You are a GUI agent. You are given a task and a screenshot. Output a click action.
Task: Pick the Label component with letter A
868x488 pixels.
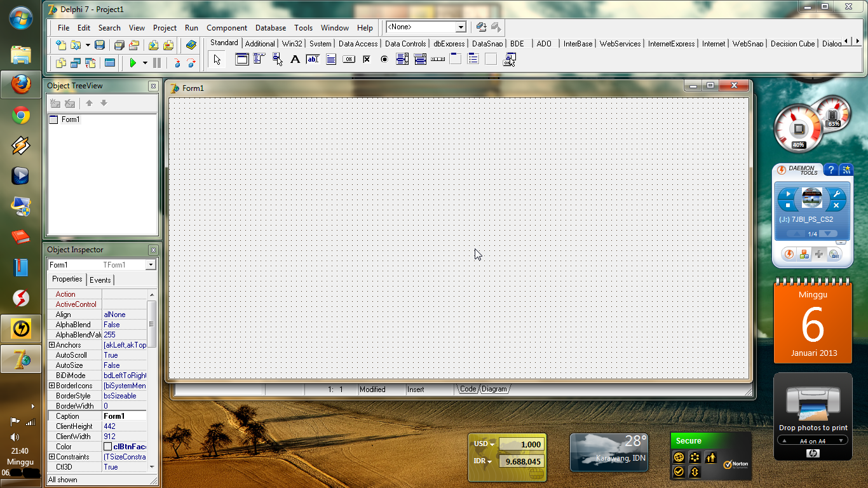coord(295,60)
